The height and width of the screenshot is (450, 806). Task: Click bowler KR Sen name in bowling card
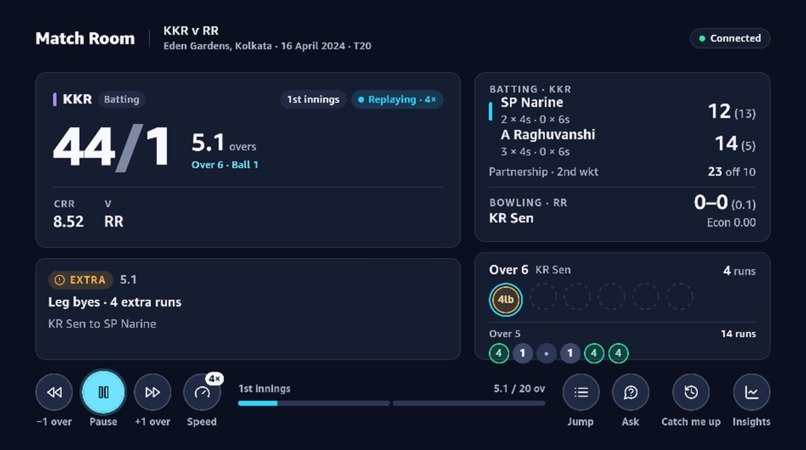click(x=511, y=218)
